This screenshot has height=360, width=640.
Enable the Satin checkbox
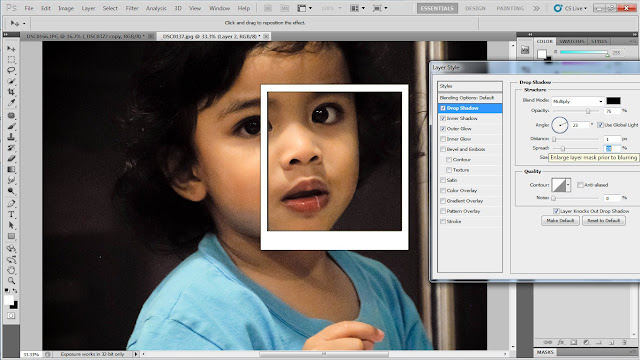[x=443, y=180]
